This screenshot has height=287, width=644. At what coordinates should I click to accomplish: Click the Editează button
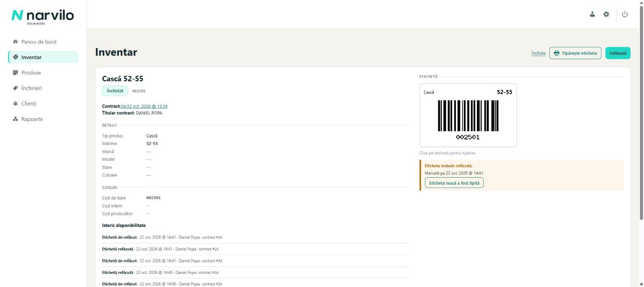pos(618,53)
